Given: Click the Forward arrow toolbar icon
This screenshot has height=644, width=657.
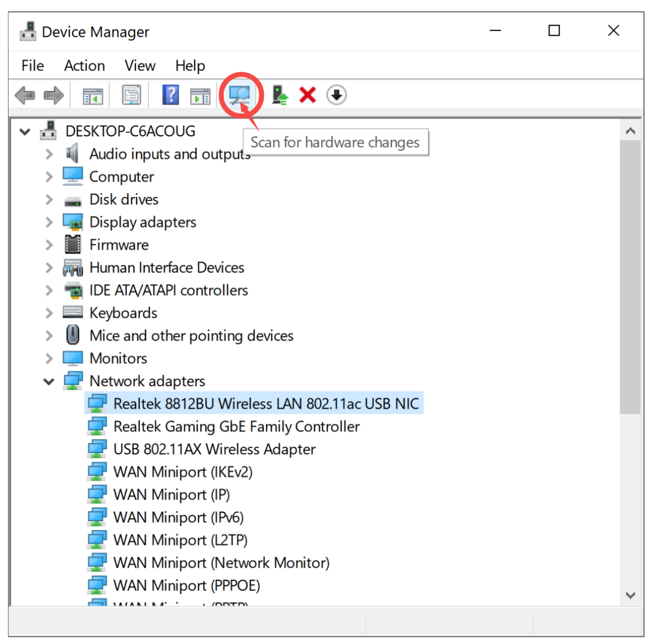Looking at the screenshot, I should tap(54, 95).
